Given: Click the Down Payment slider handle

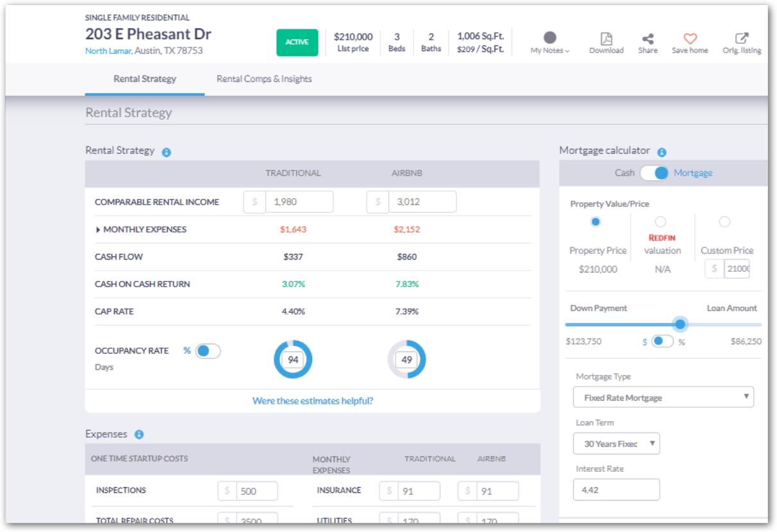Looking at the screenshot, I should (x=680, y=324).
